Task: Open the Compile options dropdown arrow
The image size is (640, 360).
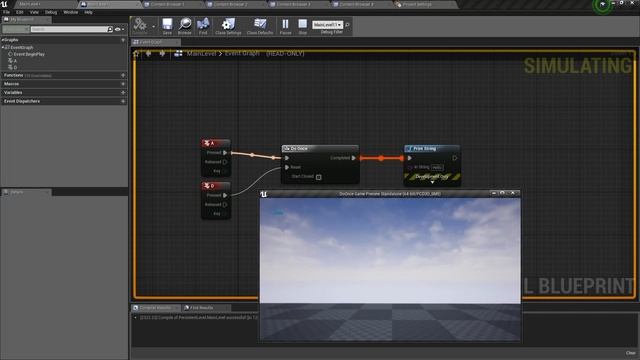Action: (x=153, y=27)
